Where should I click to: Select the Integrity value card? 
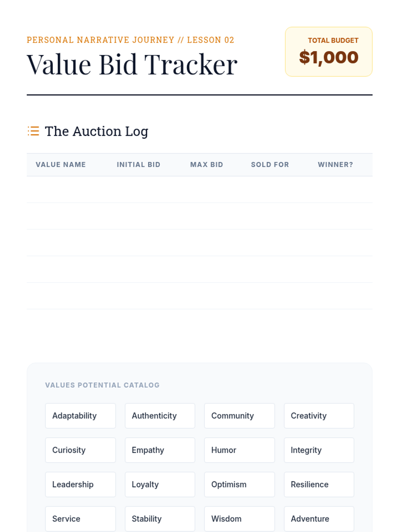click(x=319, y=450)
